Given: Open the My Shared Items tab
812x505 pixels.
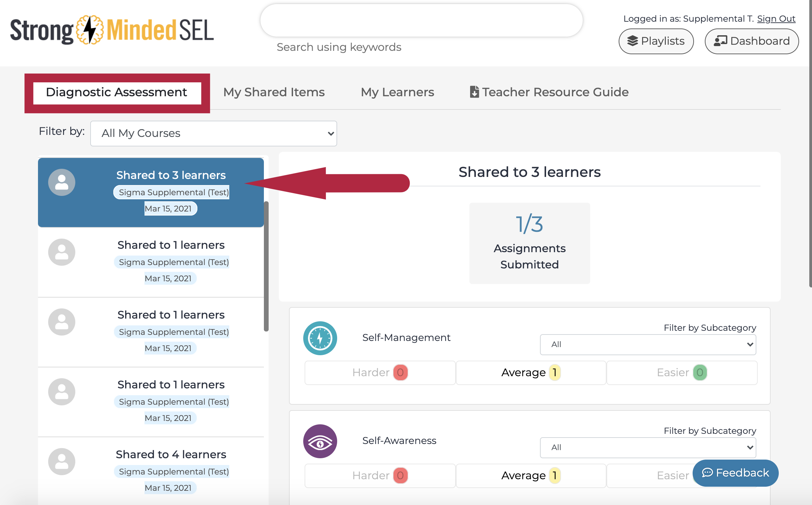Looking at the screenshot, I should (274, 92).
